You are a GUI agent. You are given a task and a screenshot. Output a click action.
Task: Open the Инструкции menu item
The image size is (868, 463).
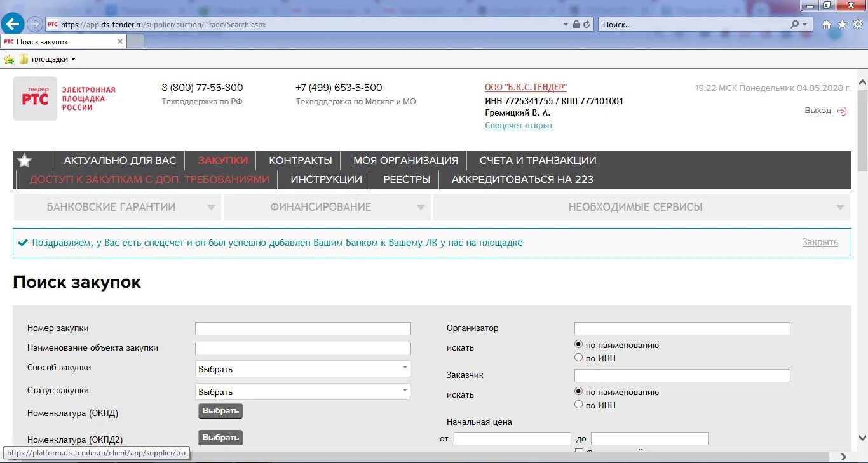(326, 180)
